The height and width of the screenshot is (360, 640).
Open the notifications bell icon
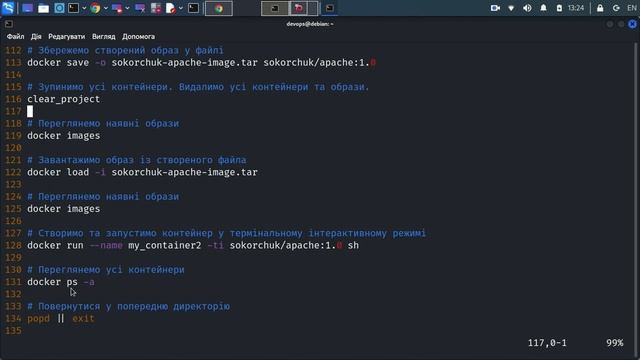pyautogui.click(x=543, y=8)
